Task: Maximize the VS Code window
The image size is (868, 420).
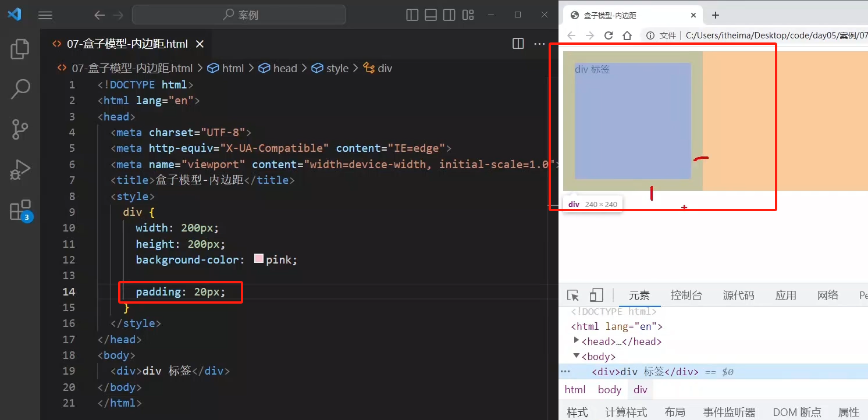Action: [518, 15]
